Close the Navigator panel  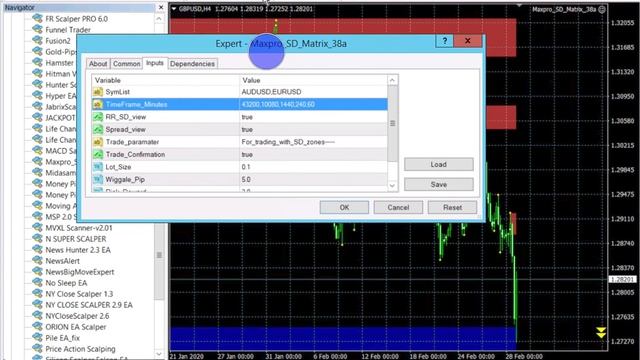[x=161, y=7]
